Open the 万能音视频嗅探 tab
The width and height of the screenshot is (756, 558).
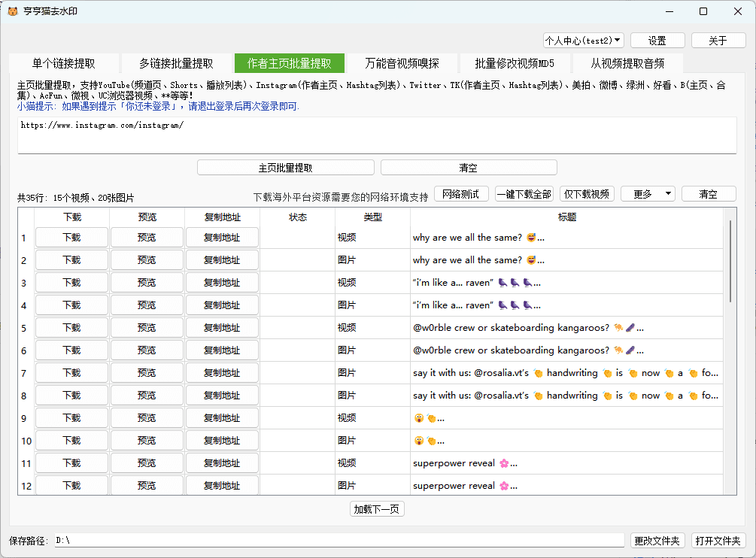[402, 63]
